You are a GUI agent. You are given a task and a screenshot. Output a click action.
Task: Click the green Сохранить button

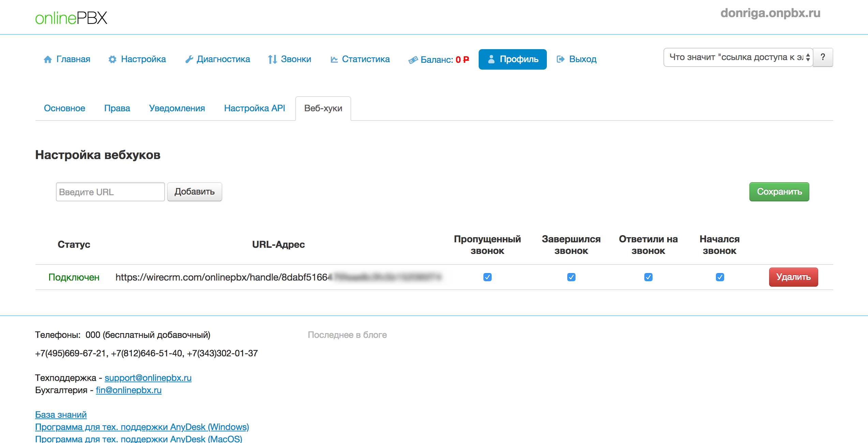779,192
